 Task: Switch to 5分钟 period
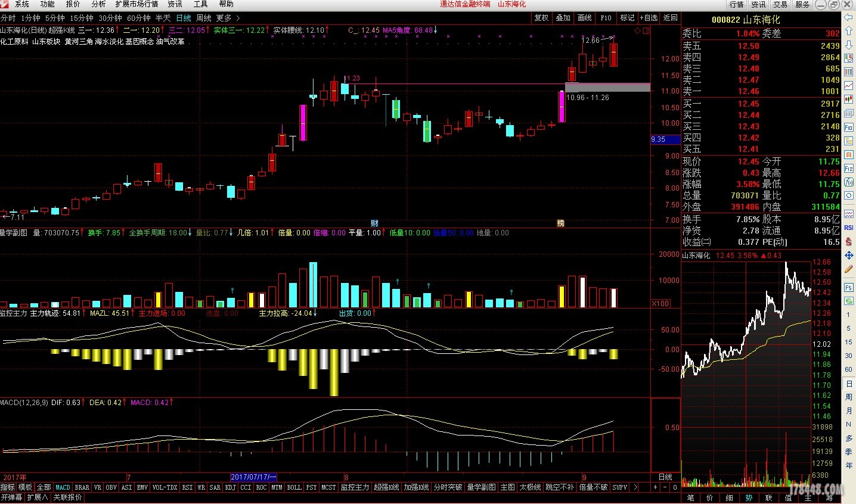(55, 18)
